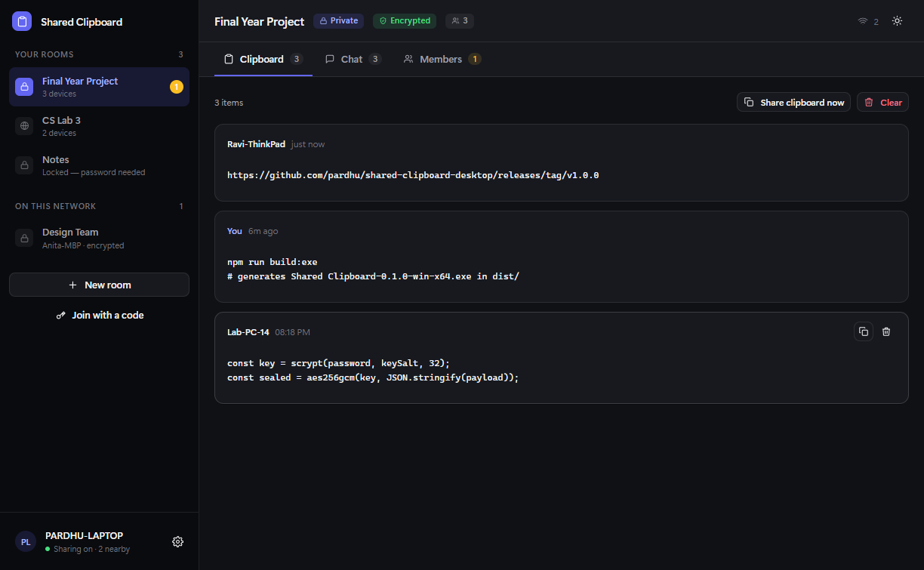Click the globe icon of CS Lab 3

point(24,126)
